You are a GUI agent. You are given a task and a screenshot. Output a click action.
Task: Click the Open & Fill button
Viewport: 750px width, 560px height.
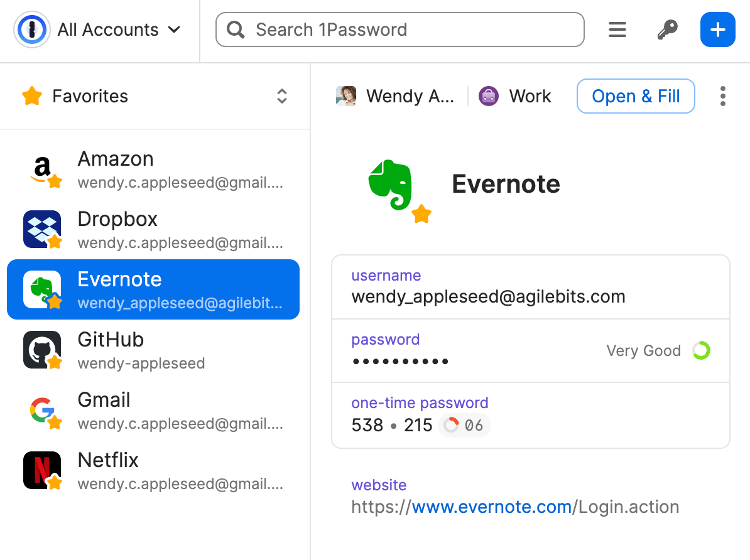[x=636, y=96]
